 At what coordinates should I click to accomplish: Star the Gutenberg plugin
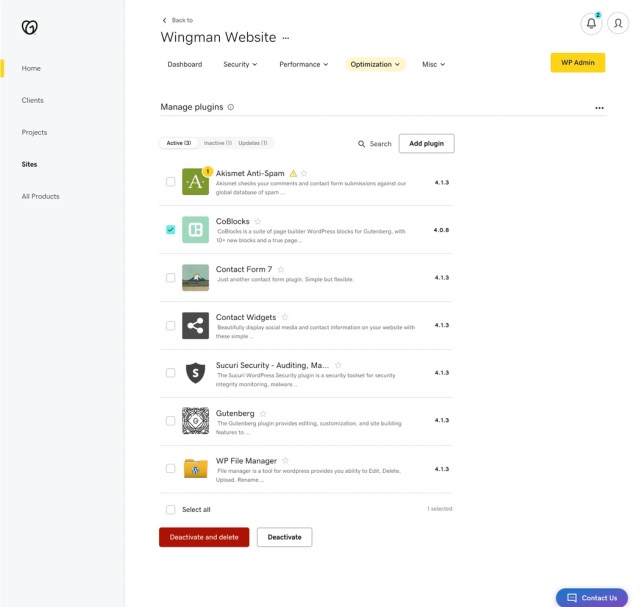263,414
